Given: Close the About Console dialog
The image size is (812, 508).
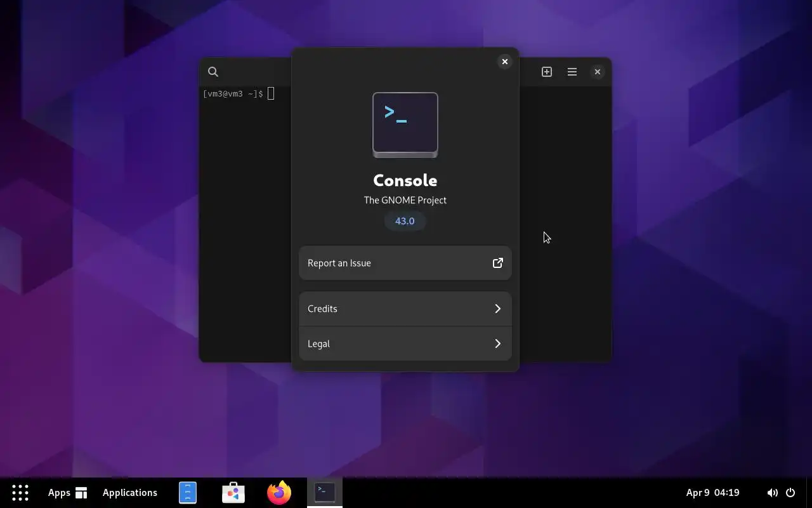Looking at the screenshot, I should (x=505, y=62).
